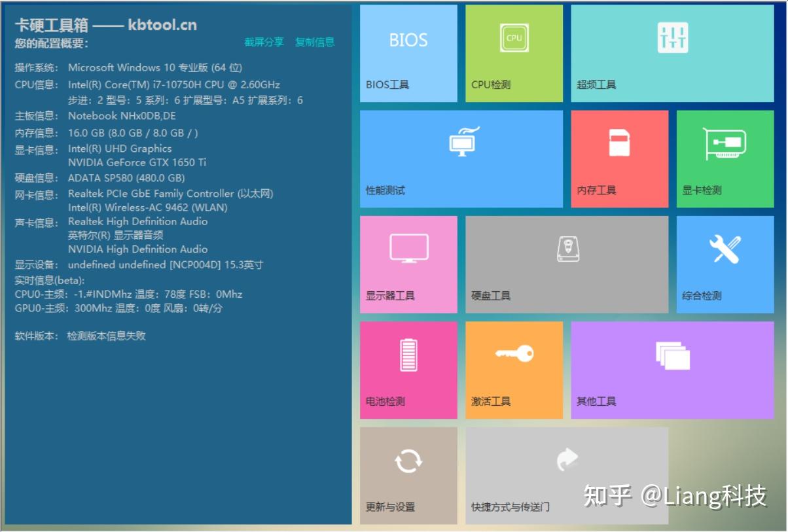Viewport: 788px width, 532px height.
Task: Click the 英特尔(R) 显示器音频 line
Action: click(116, 235)
